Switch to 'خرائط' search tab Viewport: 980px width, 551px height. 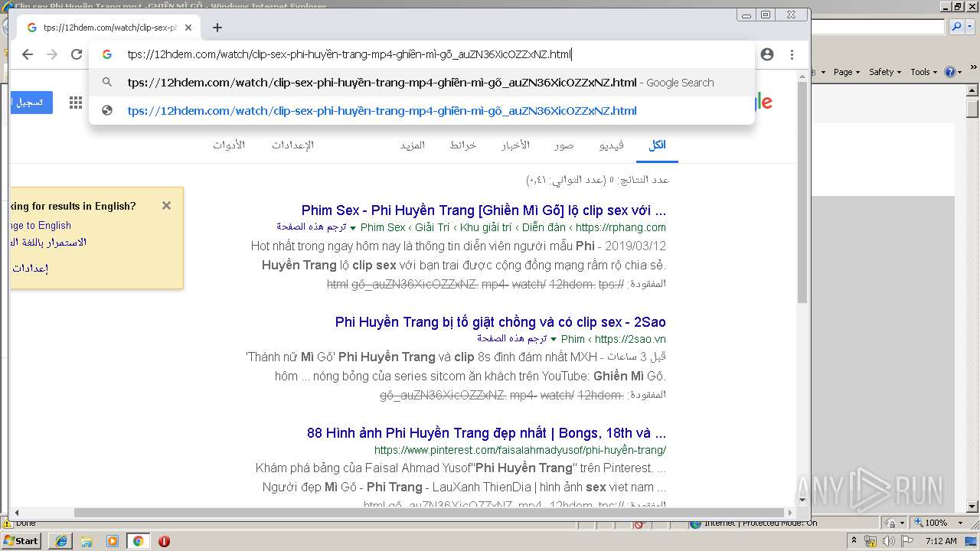click(462, 145)
